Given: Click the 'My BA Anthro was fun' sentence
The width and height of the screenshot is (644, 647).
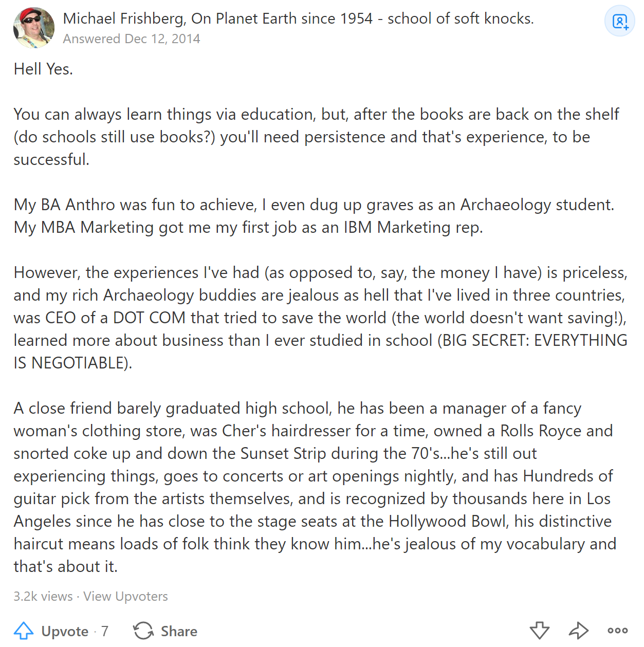Looking at the screenshot, I should click(x=314, y=205).
